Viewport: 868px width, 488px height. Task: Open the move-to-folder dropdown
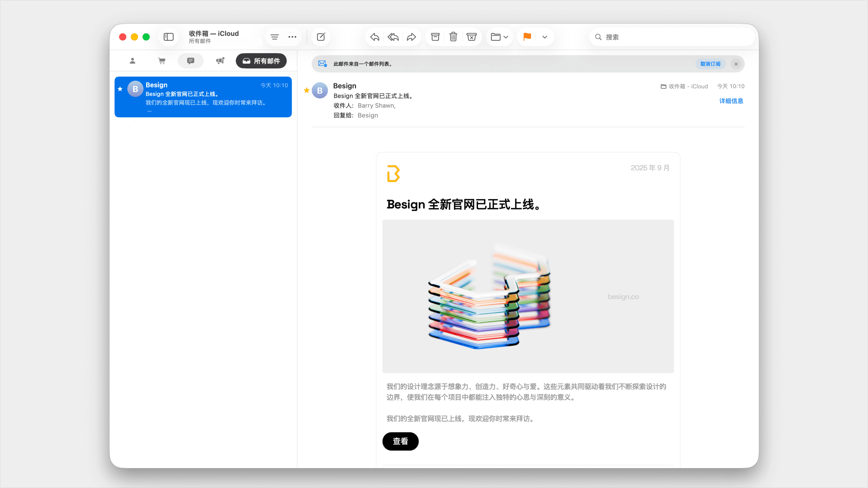point(499,37)
